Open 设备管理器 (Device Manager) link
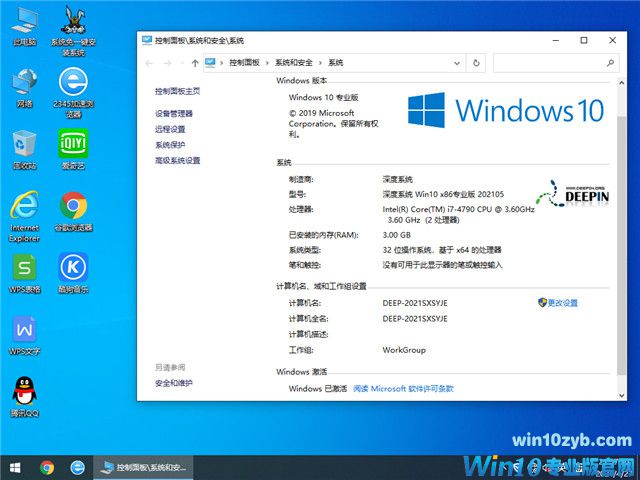The image size is (640, 480). click(x=173, y=114)
